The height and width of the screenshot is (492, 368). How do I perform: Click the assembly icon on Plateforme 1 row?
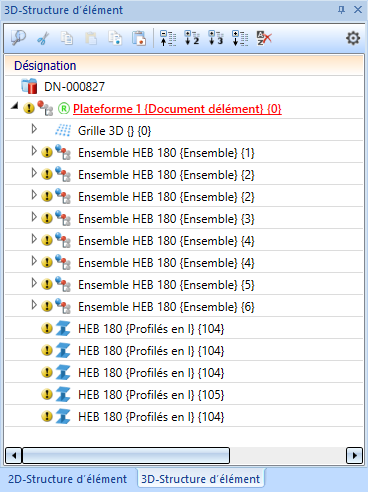45,108
